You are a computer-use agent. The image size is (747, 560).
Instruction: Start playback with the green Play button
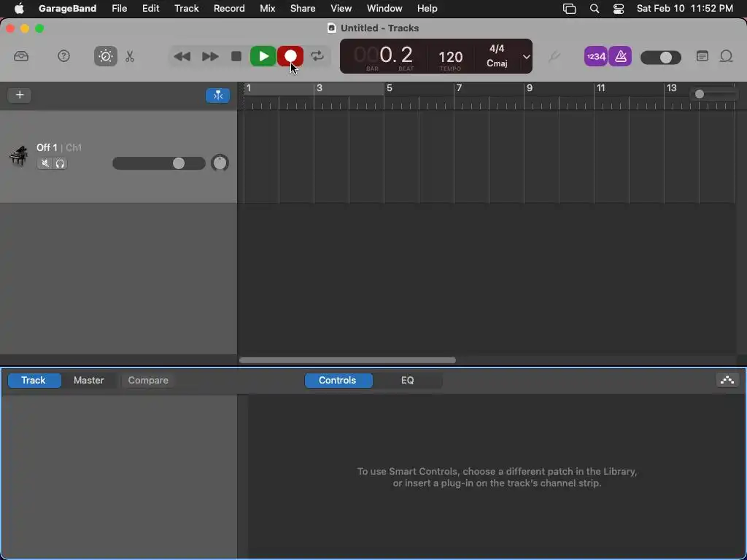(x=263, y=56)
